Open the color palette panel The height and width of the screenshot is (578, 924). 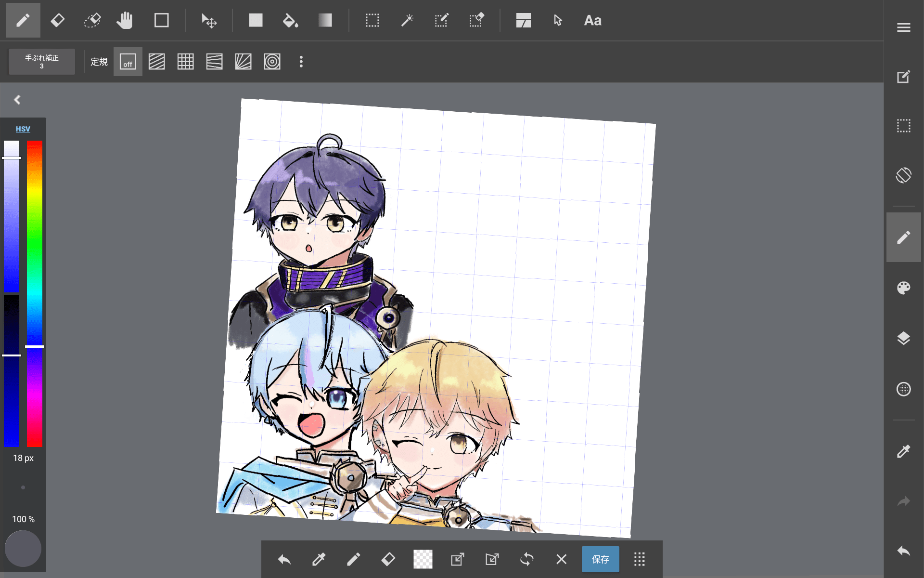(x=903, y=288)
